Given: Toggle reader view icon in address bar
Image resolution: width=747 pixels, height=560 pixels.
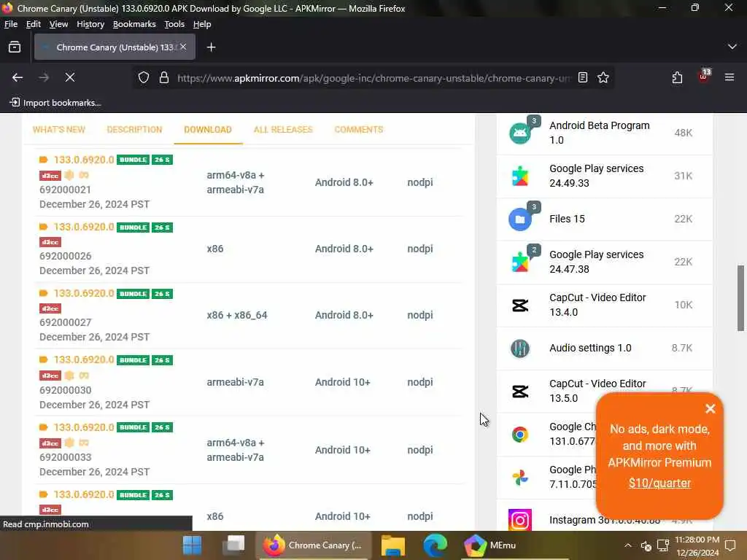Looking at the screenshot, I should (583, 77).
